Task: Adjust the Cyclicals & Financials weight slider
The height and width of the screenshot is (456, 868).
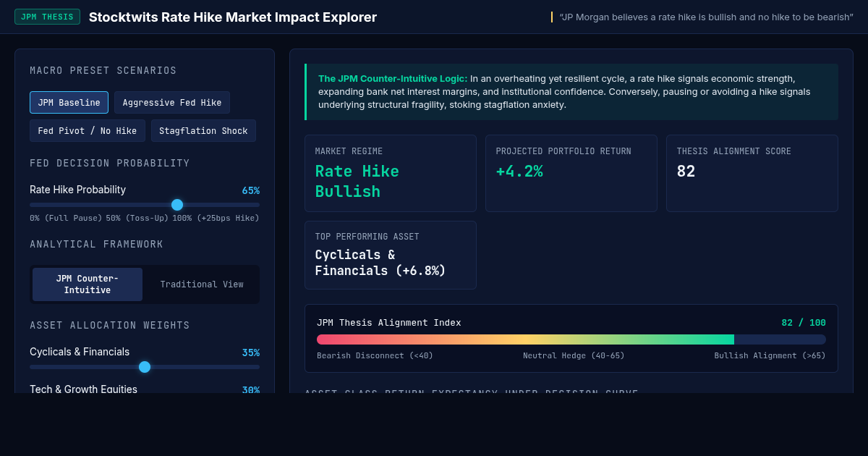Action: coord(145,367)
